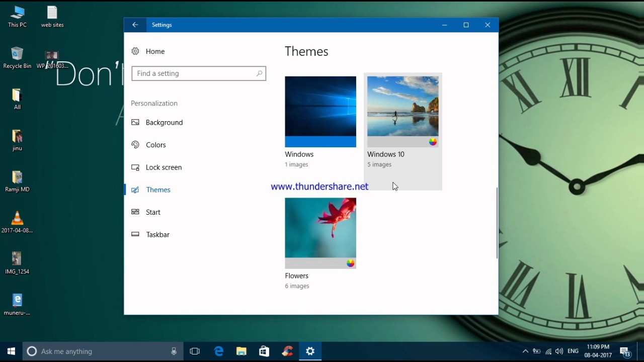Select the Recycle Bin desktop icon
Image resolution: width=644 pixels, height=362 pixels.
17,58
